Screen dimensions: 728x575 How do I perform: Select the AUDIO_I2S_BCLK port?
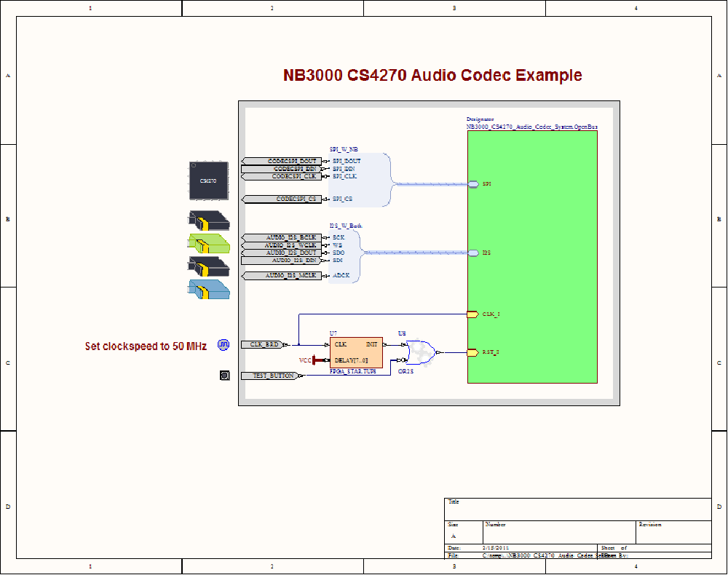282,237
